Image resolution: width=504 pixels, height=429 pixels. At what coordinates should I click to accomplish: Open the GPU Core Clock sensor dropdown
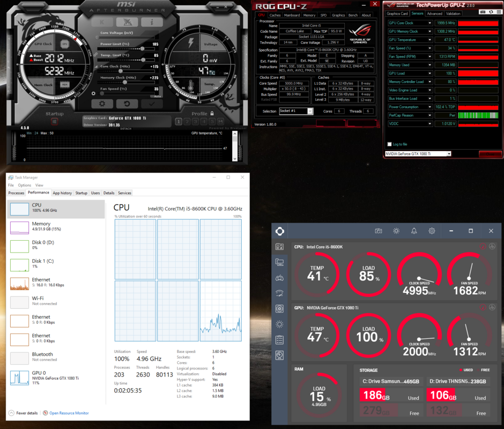430,23
